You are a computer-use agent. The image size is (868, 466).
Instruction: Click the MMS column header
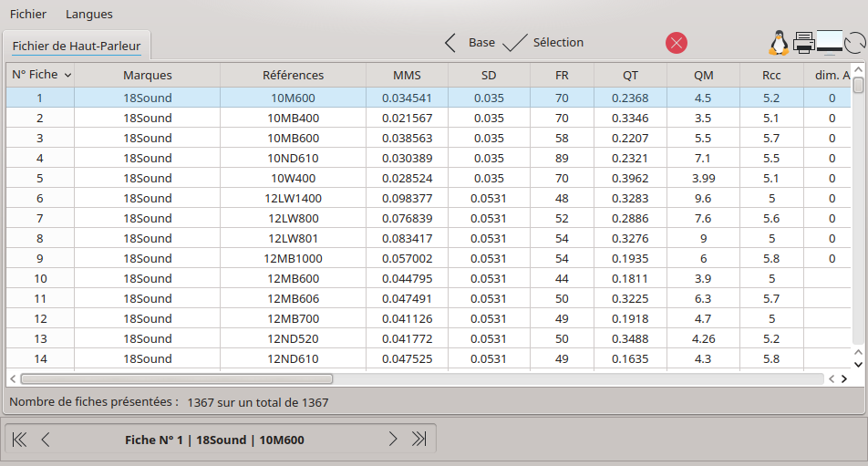(407, 76)
